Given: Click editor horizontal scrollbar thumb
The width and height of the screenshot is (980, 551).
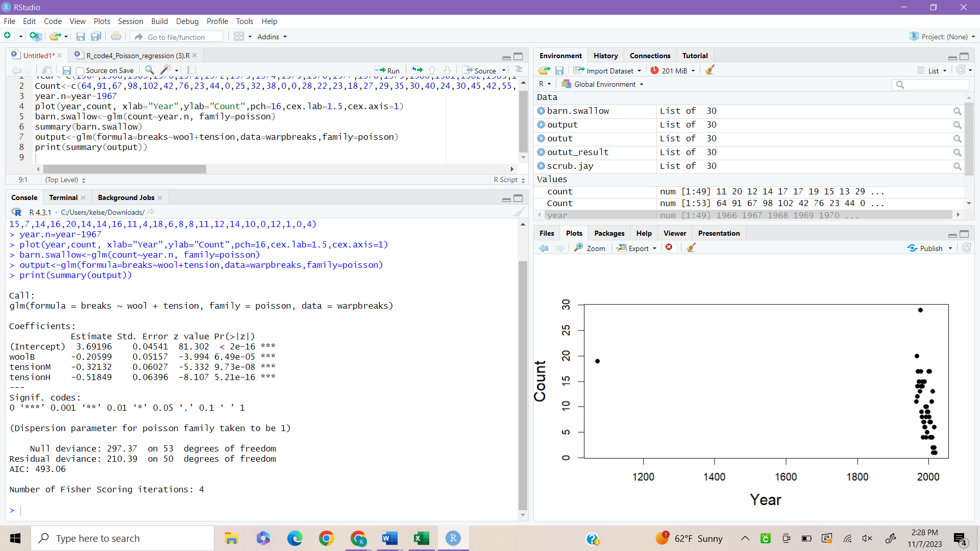Looking at the screenshot, I should pyautogui.click(x=125, y=169).
